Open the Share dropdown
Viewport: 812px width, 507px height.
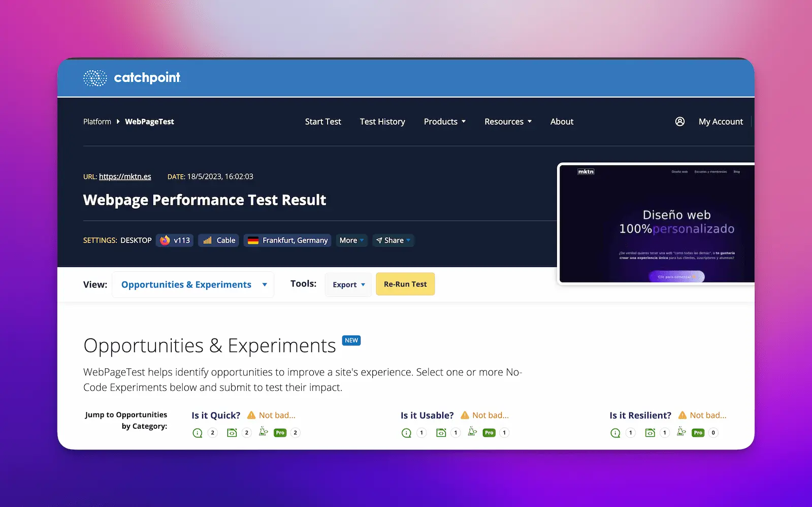click(393, 240)
